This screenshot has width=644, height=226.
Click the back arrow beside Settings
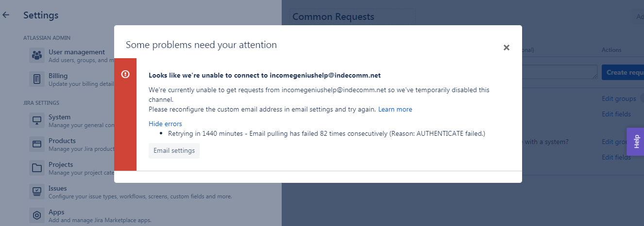(x=6, y=15)
